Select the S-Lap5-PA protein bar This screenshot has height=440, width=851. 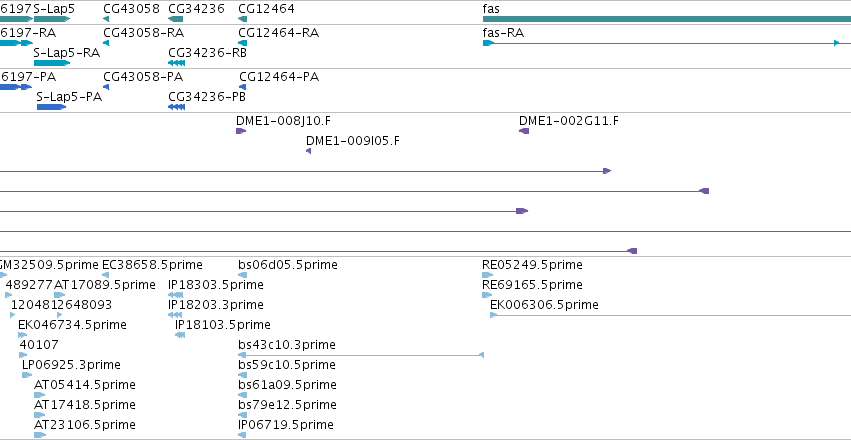click(x=52, y=107)
